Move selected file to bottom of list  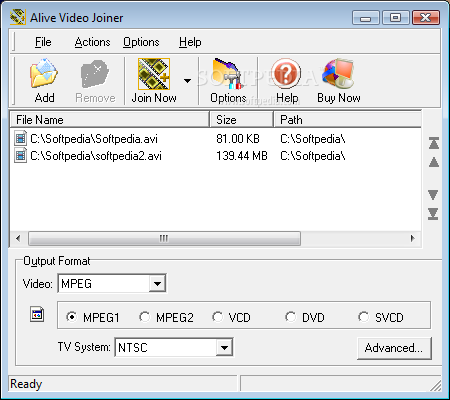coord(433,214)
